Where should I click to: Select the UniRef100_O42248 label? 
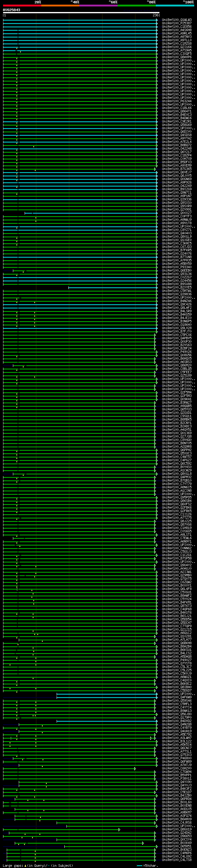pyautogui.click(x=176, y=148)
